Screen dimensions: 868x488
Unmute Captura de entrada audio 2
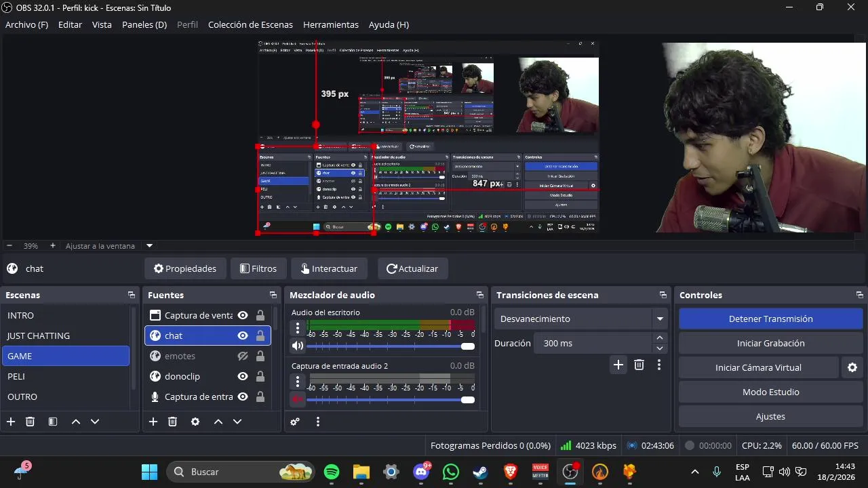(297, 400)
